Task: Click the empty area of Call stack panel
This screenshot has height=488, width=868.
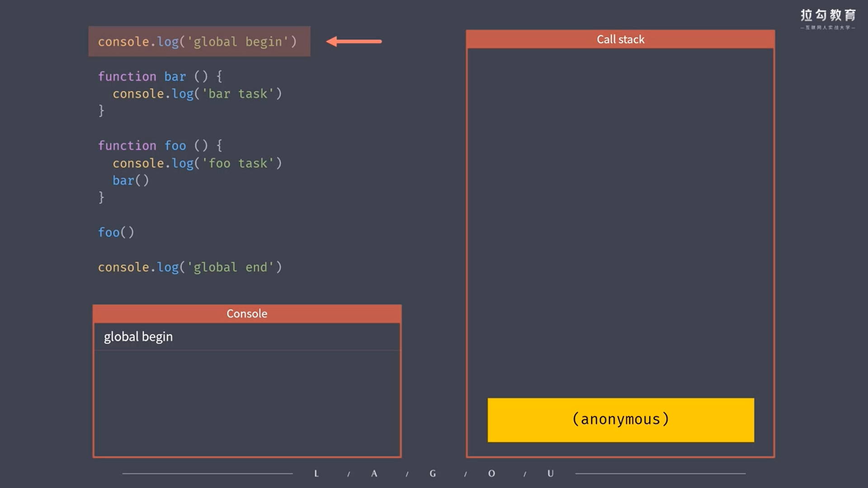Action: [x=620, y=217]
